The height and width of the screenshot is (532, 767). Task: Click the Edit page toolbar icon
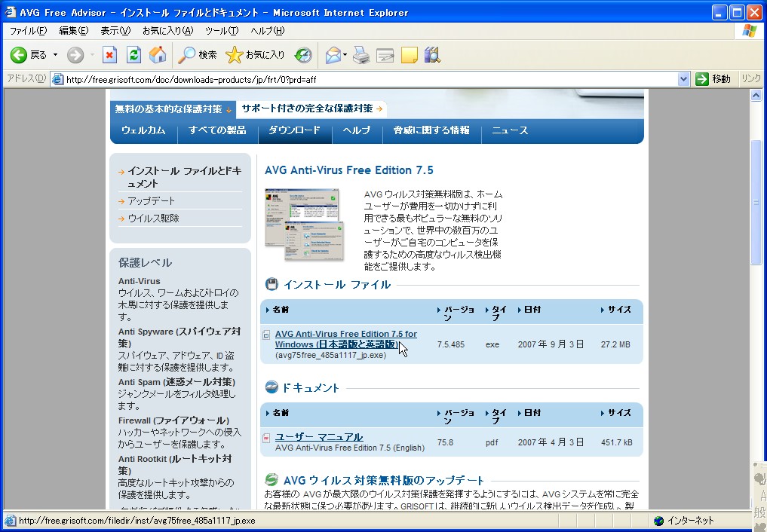tap(385, 55)
